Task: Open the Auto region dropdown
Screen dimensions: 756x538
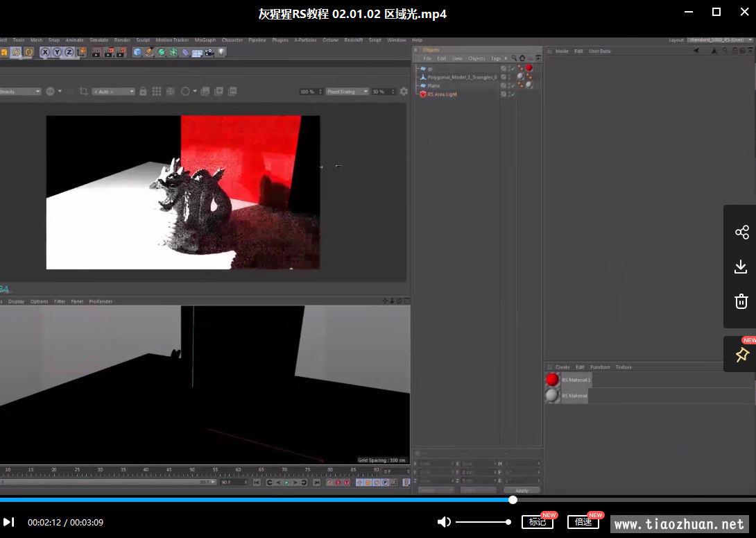Action: [x=114, y=92]
